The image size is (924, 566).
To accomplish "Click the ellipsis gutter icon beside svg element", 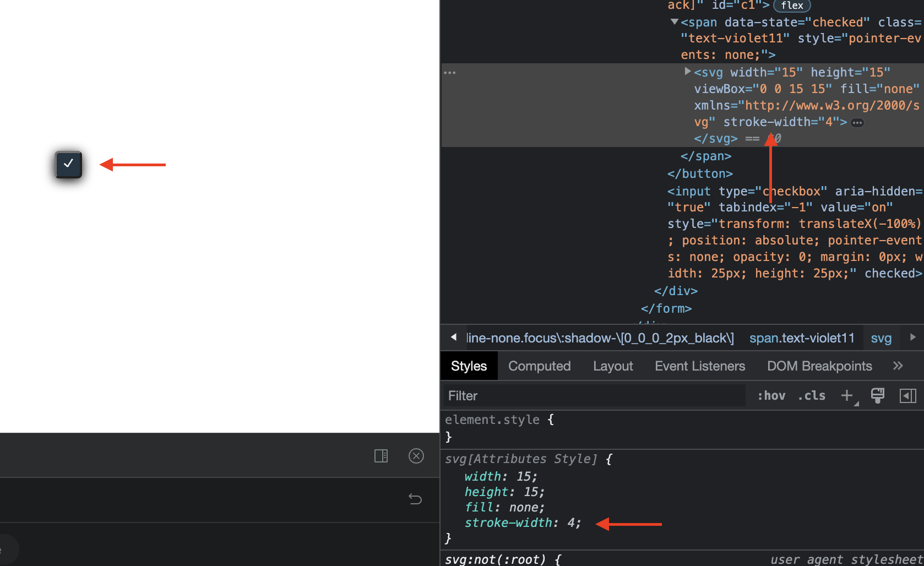I will (x=449, y=72).
